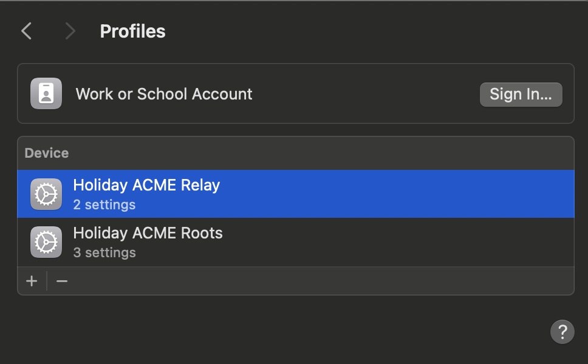Image resolution: width=588 pixels, height=364 pixels.
Task: Click the Holiday ACME Relay gear icon
Action: coord(46,194)
